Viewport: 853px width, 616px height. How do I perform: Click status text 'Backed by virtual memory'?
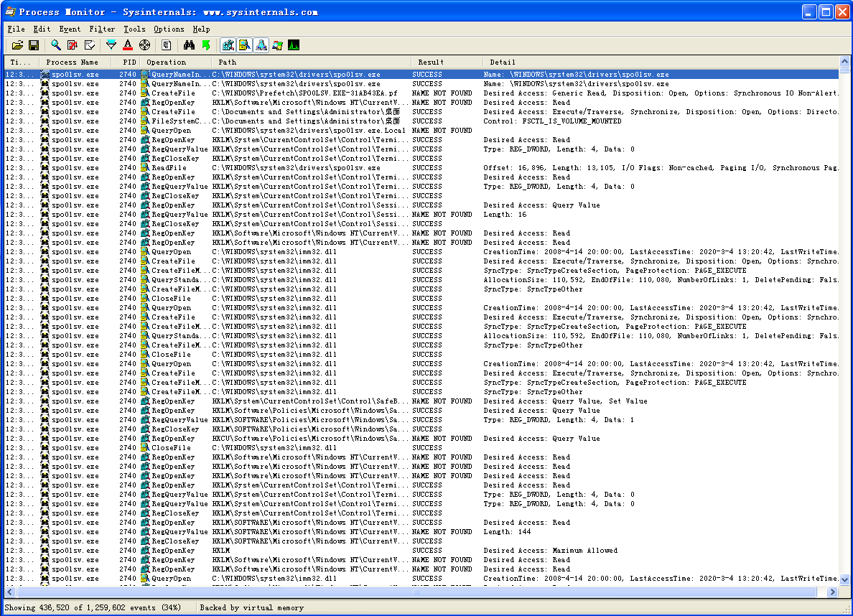[x=252, y=607]
